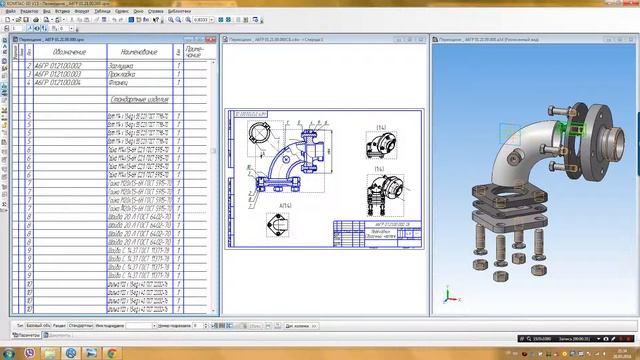Click the drawing sheet title block stamp
This screenshot has width=640, height=360.
[x=377, y=233]
